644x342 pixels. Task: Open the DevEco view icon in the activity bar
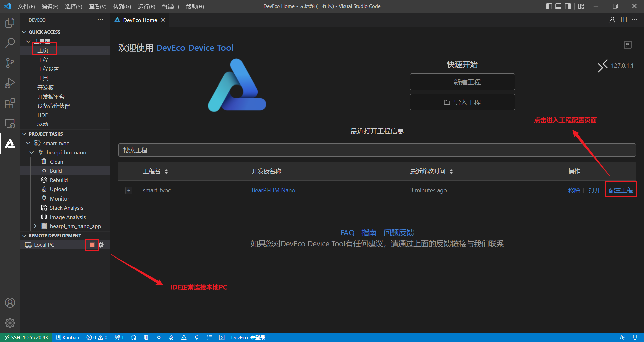click(x=10, y=144)
